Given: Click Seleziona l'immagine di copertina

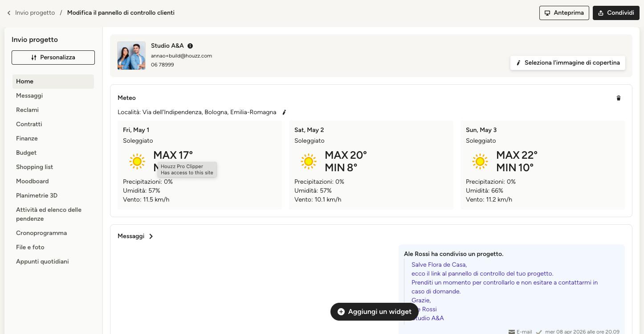Looking at the screenshot, I should (x=568, y=63).
